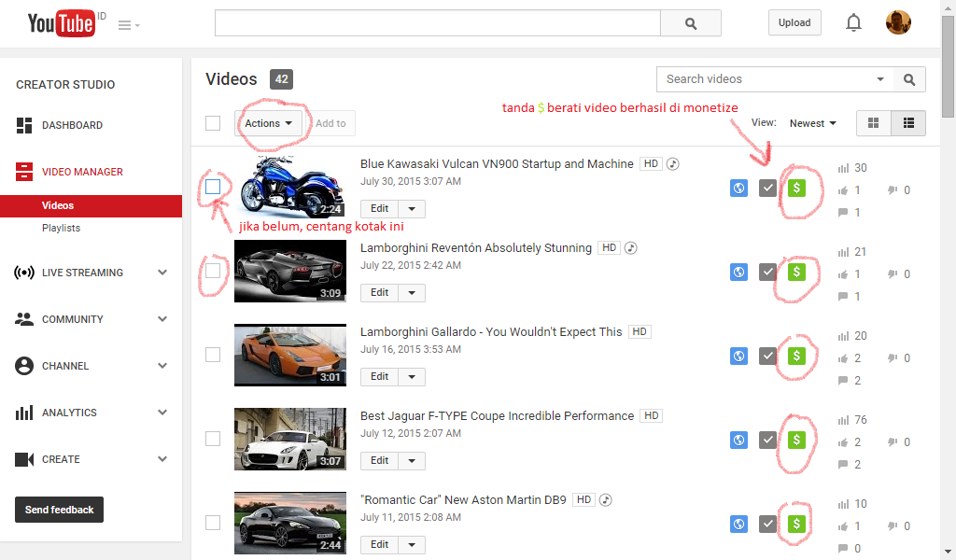Select Videos under Video Manager
This screenshot has width=956, height=560.
tap(91, 206)
